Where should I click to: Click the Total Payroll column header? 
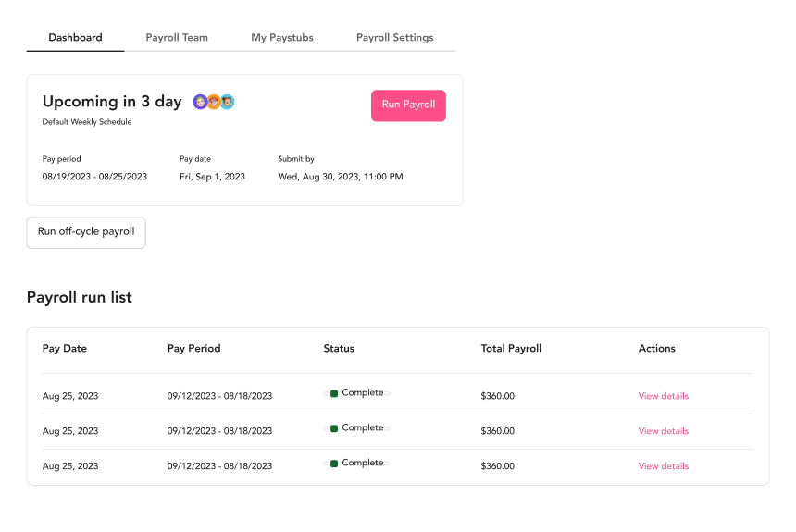coord(511,349)
